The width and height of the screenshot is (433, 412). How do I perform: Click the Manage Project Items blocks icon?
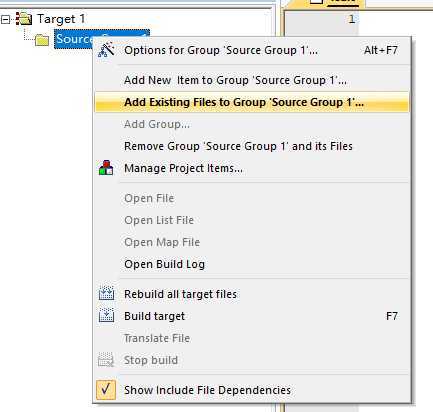click(x=106, y=168)
